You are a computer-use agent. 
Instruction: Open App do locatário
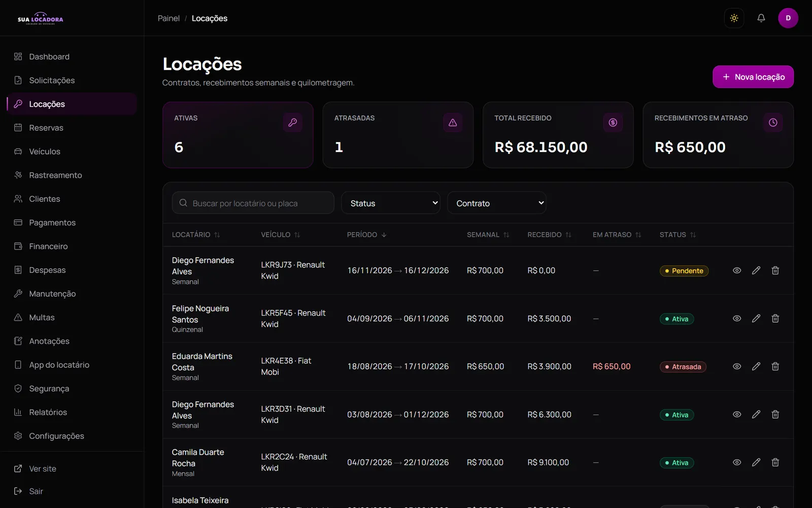tap(72, 365)
